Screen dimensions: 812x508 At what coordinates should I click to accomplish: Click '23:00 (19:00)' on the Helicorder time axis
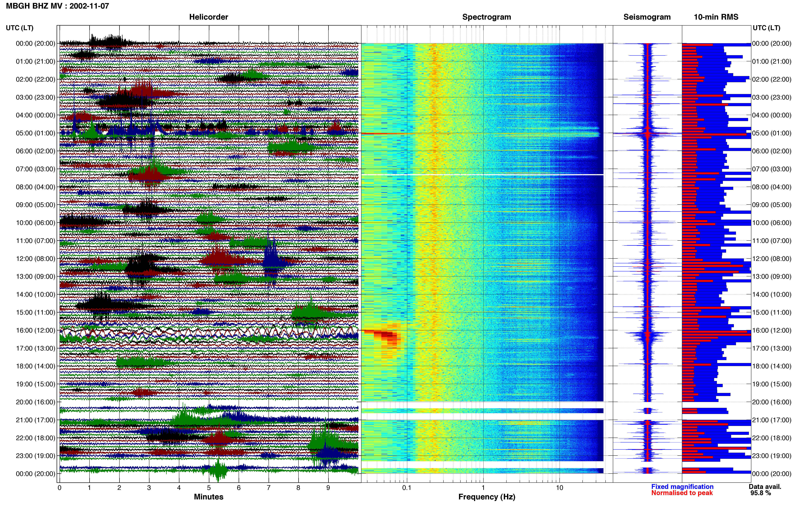(36, 456)
